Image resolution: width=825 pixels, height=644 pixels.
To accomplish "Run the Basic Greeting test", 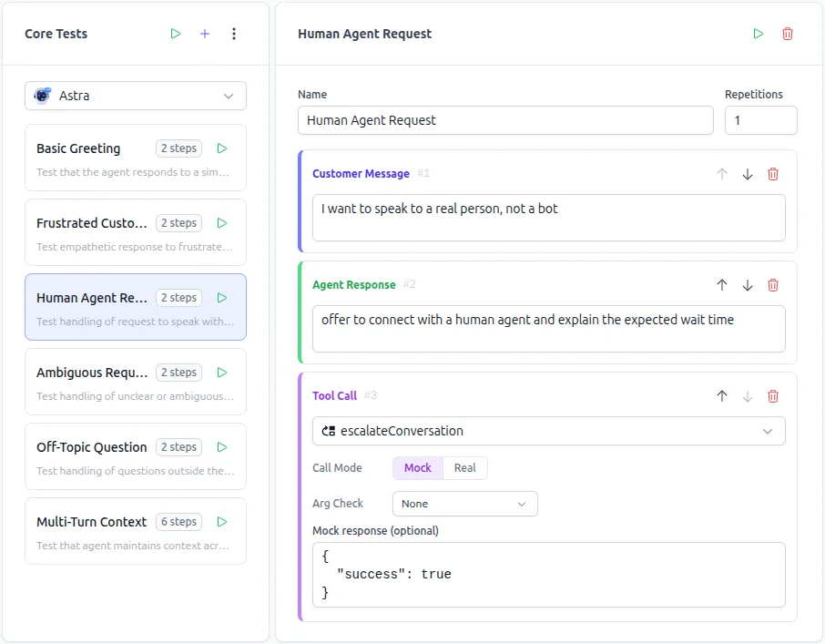I will point(221,148).
